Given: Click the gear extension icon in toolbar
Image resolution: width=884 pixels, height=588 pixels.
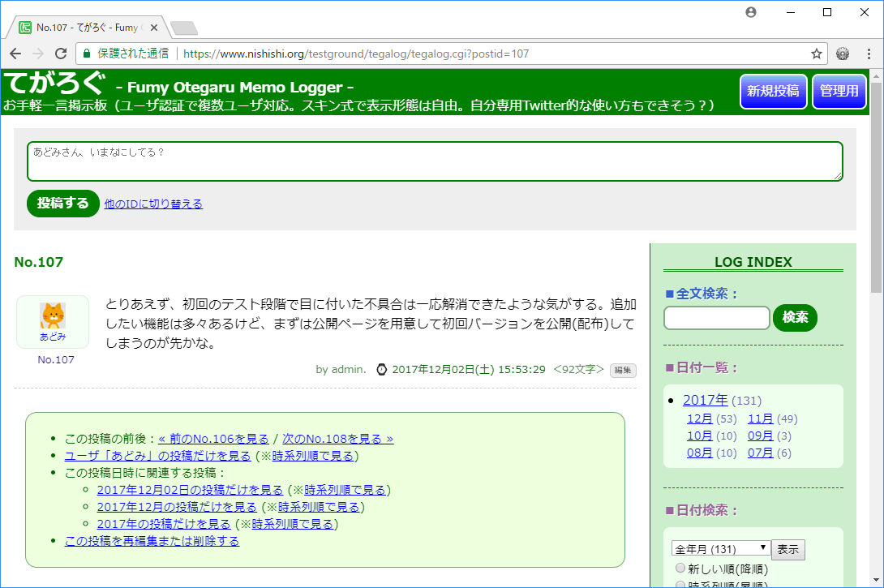Looking at the screenshot, I should tap(843, 54).
